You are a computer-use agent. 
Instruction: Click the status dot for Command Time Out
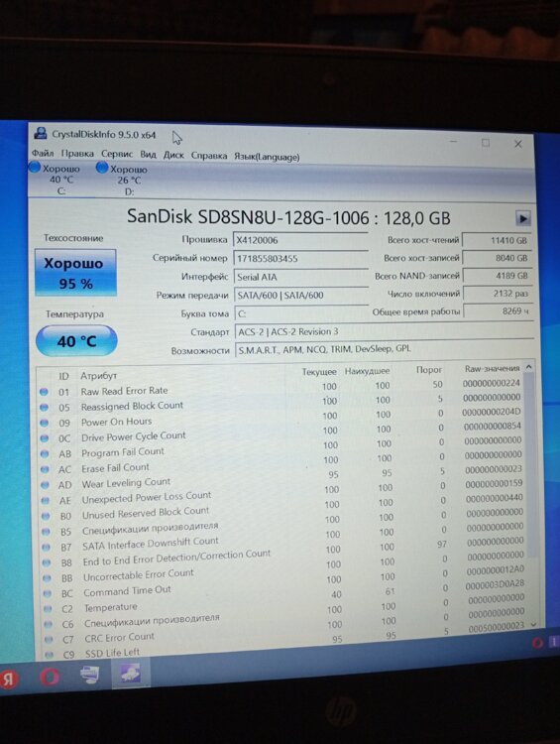[x=48, y=593]
